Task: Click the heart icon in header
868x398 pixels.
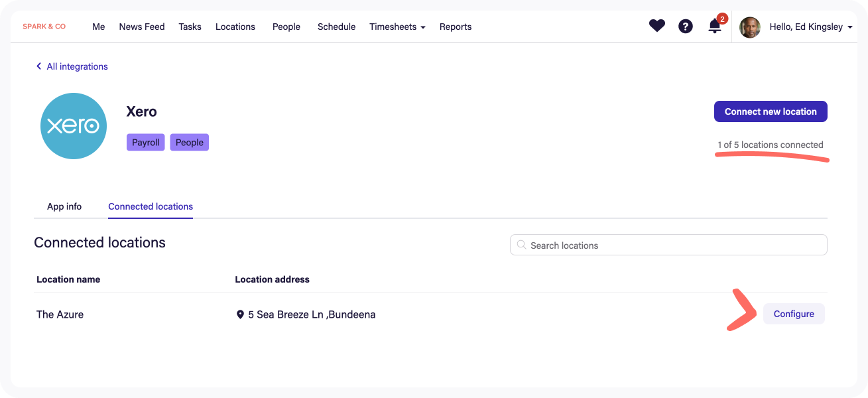Action: 656,27
